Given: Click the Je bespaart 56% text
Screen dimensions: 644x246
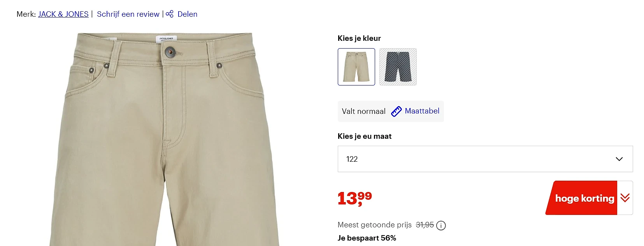Looking at the screenshot, I should tap(367, 238).
